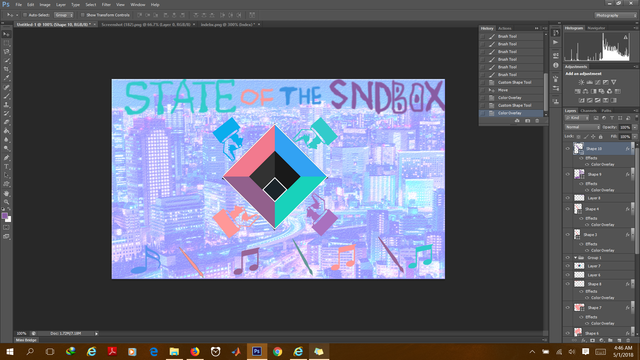The image size is (640, 360).
Task: Select the Shape 7 layer thumbnail
Action: (579, 308)
